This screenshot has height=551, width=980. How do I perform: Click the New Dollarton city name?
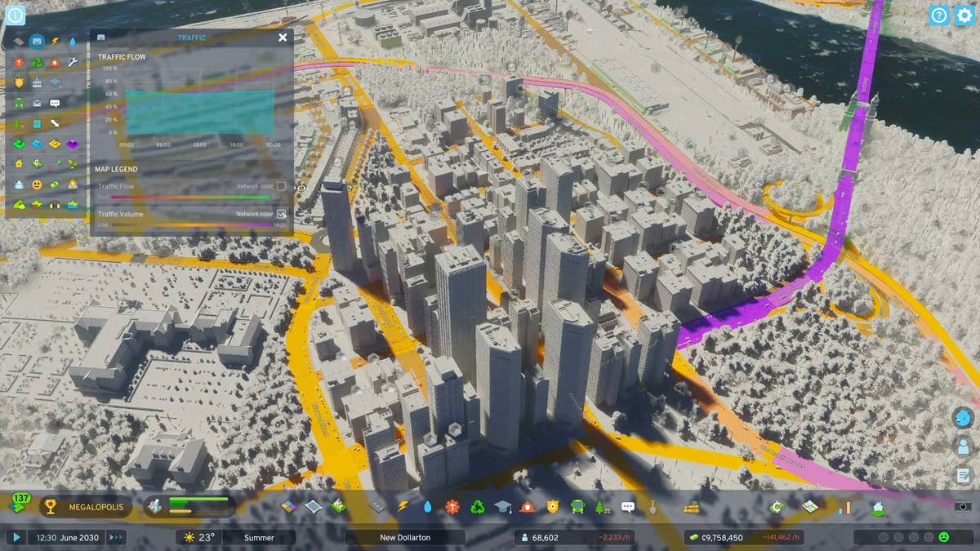[x=406, y=537]
